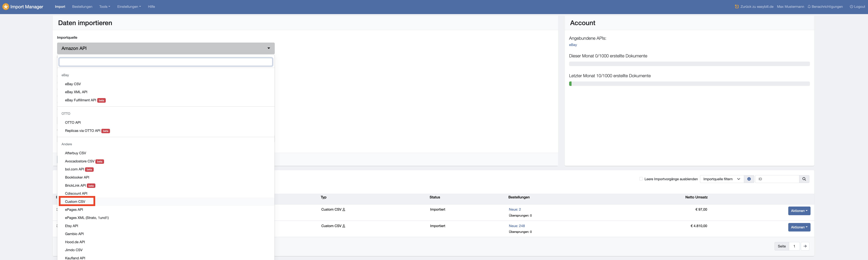Open Aktionen menu for €4.810,00 import

tap(799, 227)
